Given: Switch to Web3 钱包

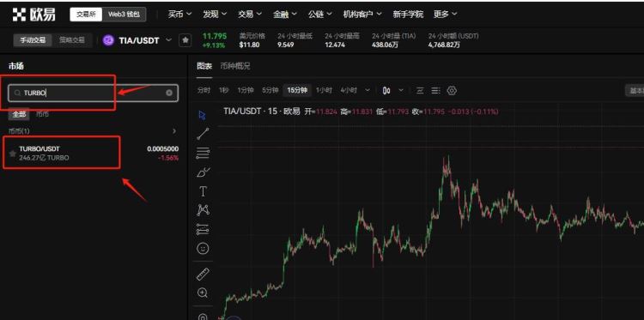Looking at the screenshot, I should click(x=124, y=15).
